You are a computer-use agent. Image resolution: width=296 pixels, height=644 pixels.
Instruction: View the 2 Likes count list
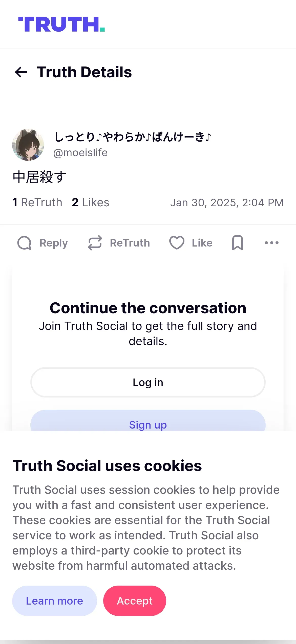[90, 203]
